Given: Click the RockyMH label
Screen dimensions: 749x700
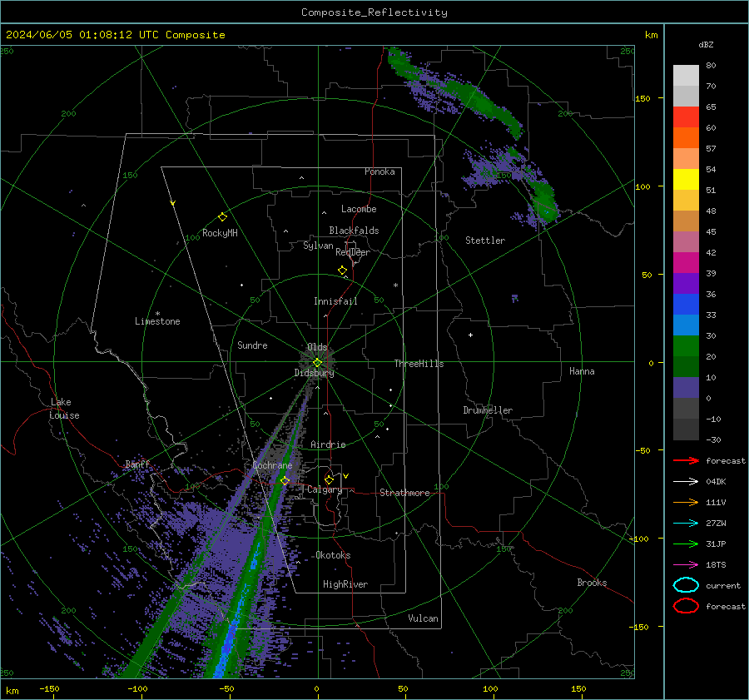Looking at the screenshot, I should [x=220, y=233].
